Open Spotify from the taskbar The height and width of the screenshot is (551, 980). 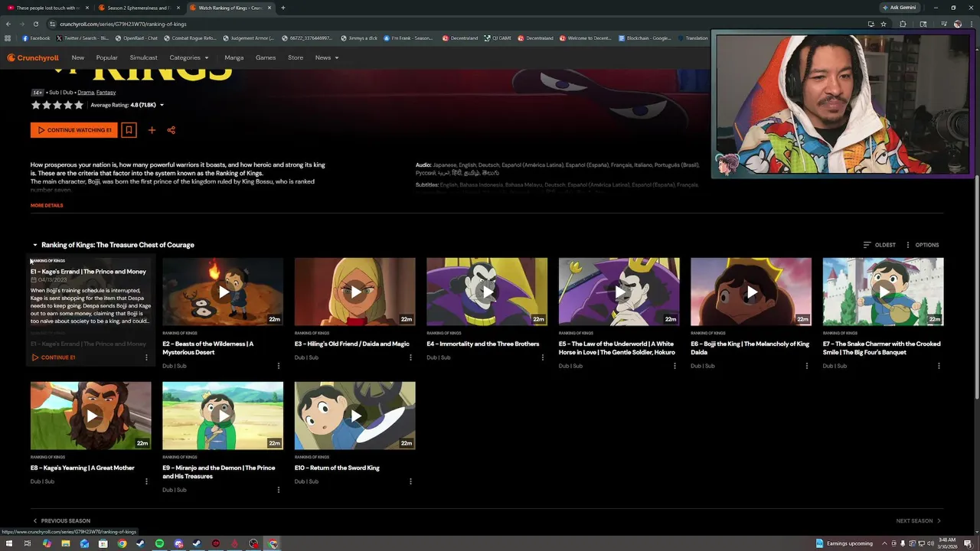tap(159, 543)
